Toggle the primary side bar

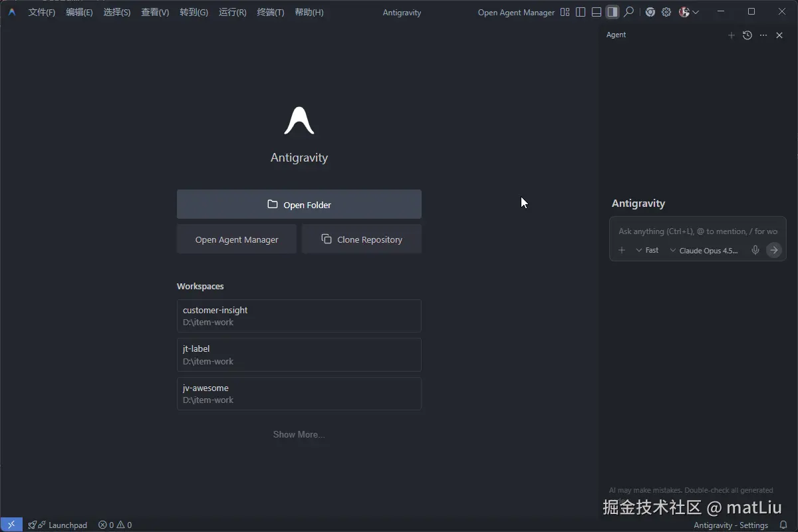pos(581,12)
